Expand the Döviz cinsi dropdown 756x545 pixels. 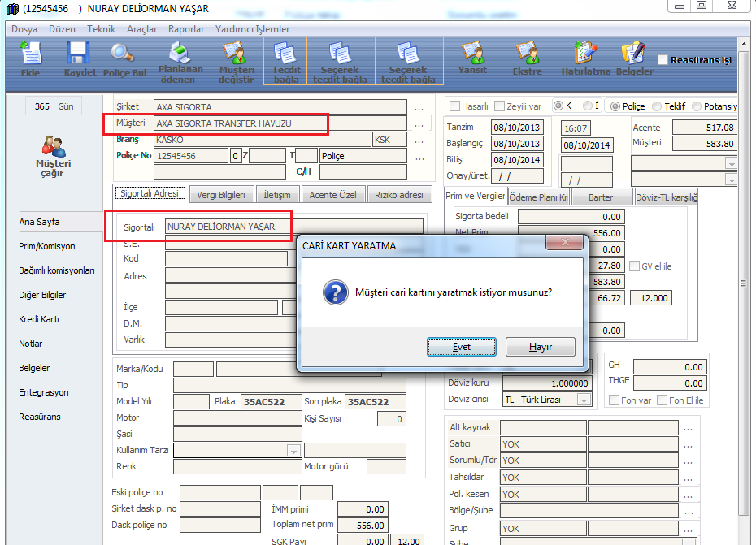[x=584, y=400]
